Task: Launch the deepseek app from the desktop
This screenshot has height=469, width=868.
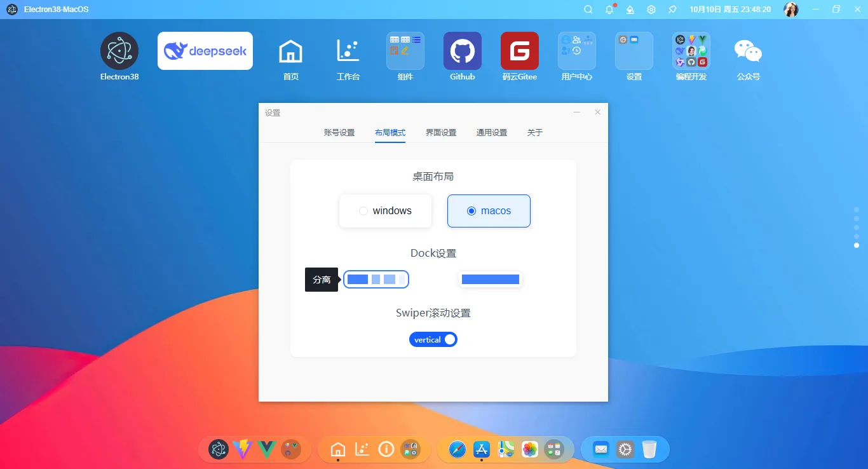Action: (205, 51)
